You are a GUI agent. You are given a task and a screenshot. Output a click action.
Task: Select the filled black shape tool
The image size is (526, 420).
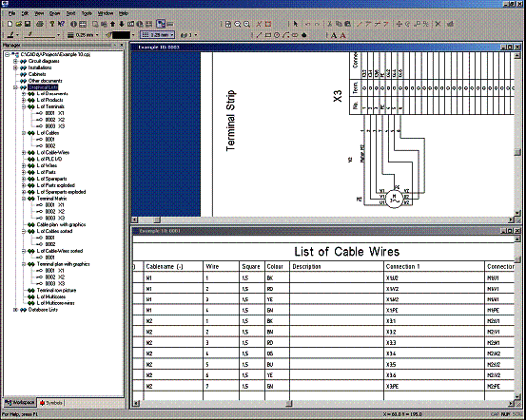[x=304, y=35]
